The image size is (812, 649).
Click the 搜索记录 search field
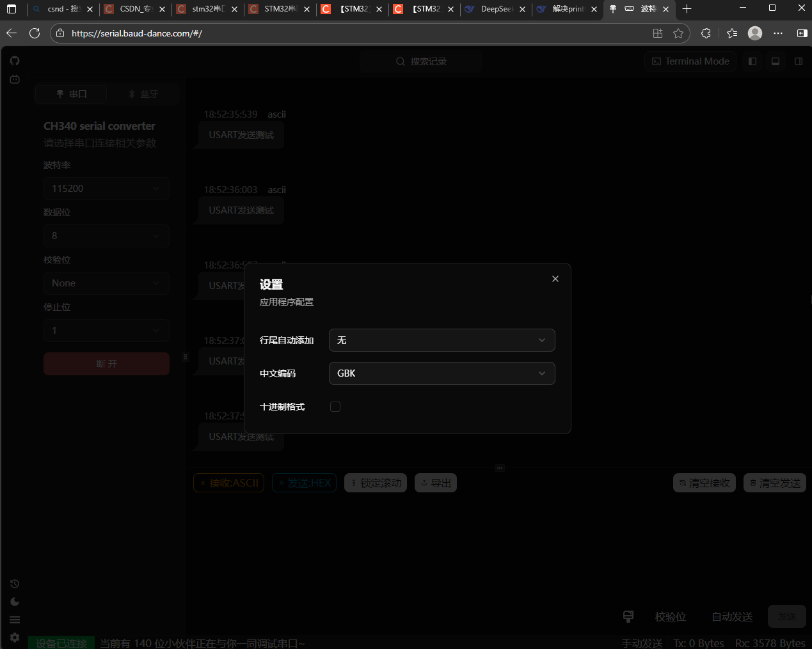[421, 61]
